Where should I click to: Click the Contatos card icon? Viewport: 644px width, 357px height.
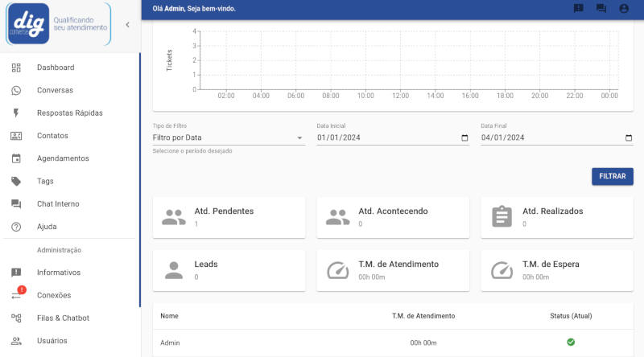click(x=16, y=136)
